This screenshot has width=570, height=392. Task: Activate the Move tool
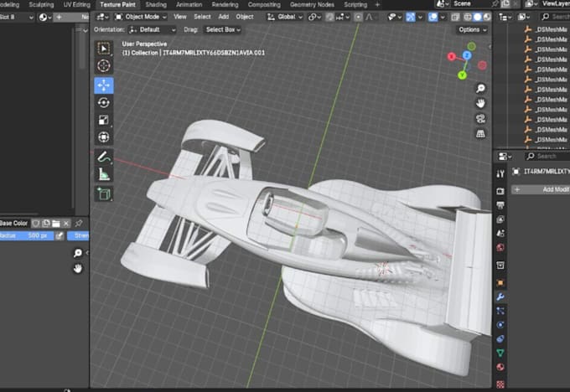coord(104,85)
